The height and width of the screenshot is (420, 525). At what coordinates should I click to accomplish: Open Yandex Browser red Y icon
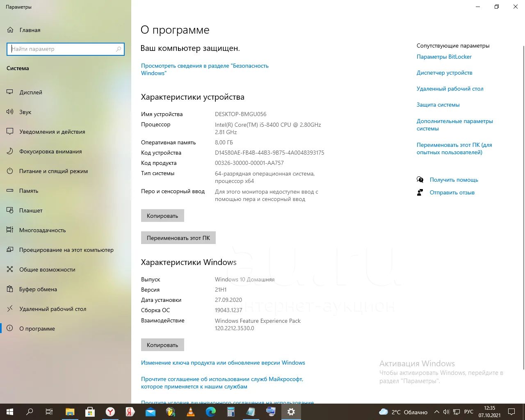110,412
